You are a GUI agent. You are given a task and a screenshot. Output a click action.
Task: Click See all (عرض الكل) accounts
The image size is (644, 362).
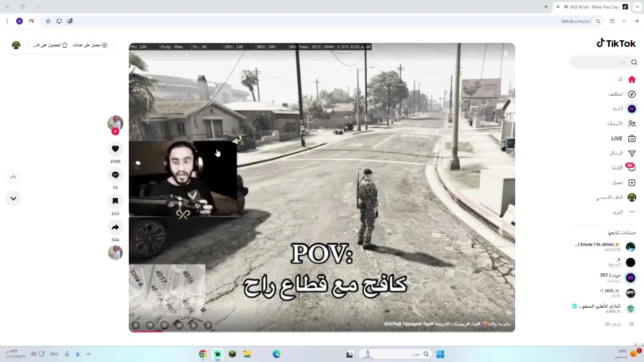coord(618,324)
